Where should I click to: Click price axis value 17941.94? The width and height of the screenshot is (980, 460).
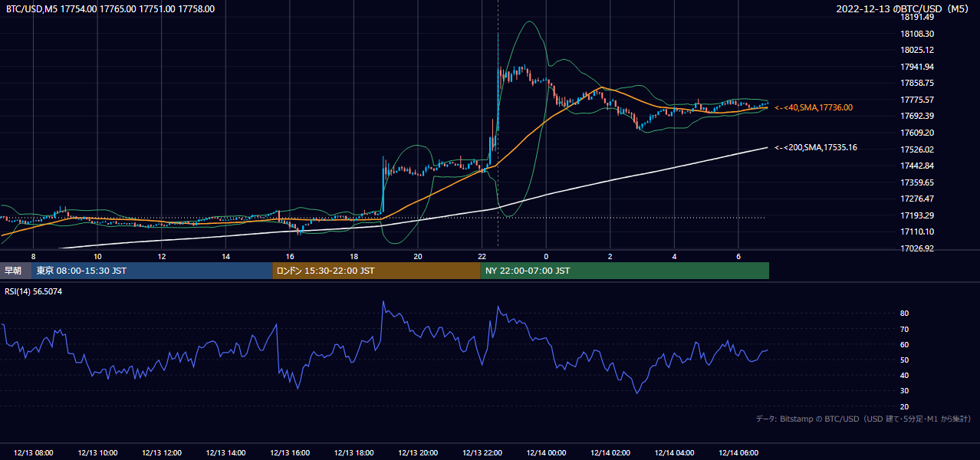coord(917,67)
